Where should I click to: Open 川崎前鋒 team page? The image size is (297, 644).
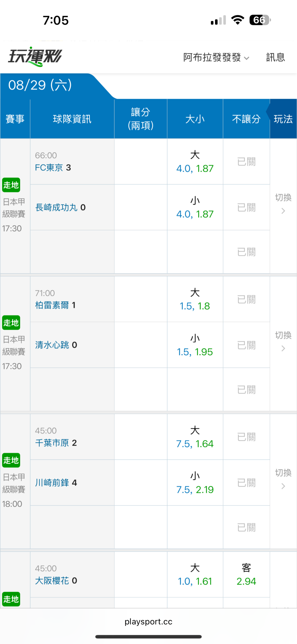click(52, 483)
